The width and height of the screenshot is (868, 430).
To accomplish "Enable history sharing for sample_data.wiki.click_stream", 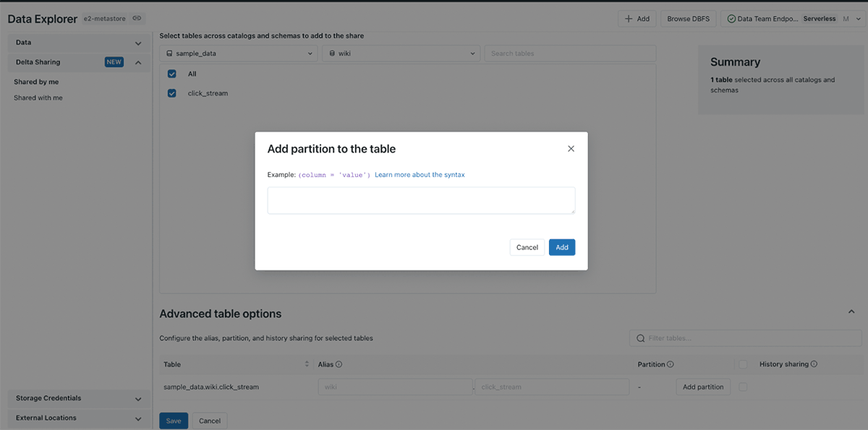I will [742, 387].
